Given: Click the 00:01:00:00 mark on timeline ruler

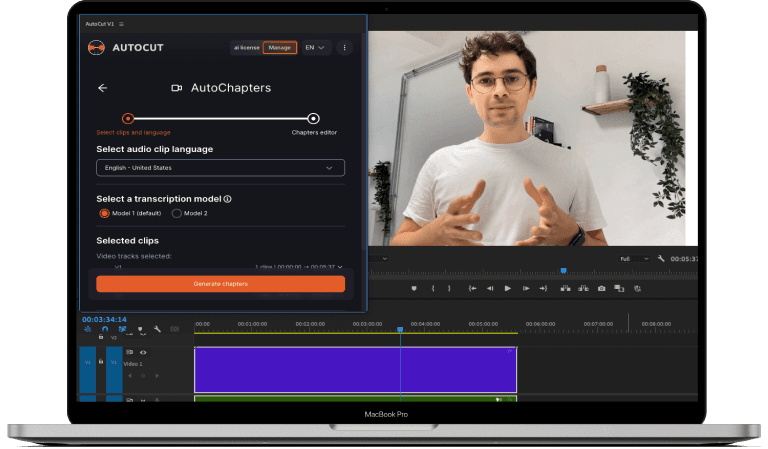Looking at the screenshot, I should [252, 324].
